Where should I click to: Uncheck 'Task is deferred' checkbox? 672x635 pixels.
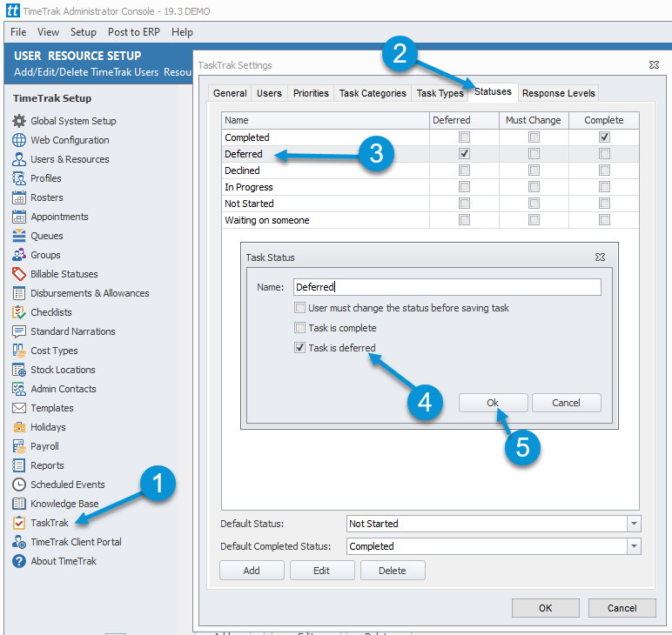pyautogui.click(x=299, y=348)
